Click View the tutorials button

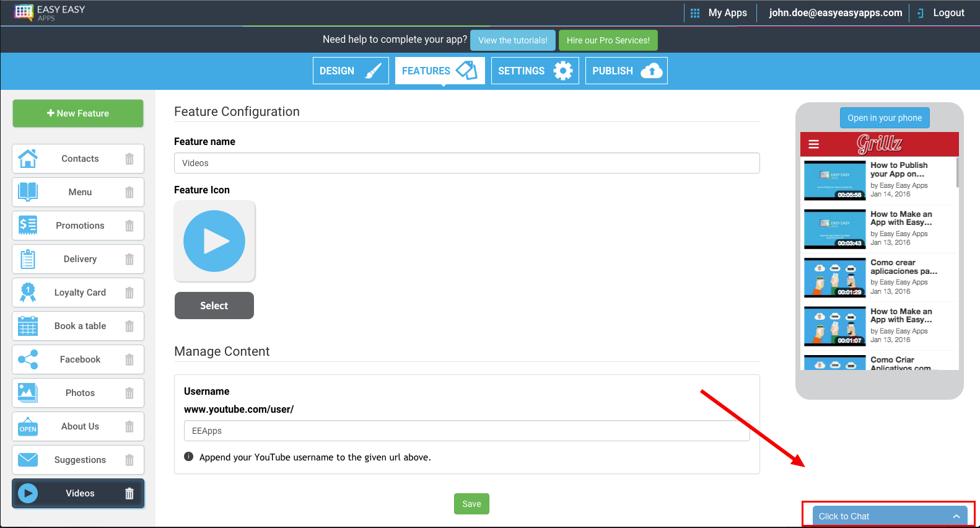tap(512, 40)
